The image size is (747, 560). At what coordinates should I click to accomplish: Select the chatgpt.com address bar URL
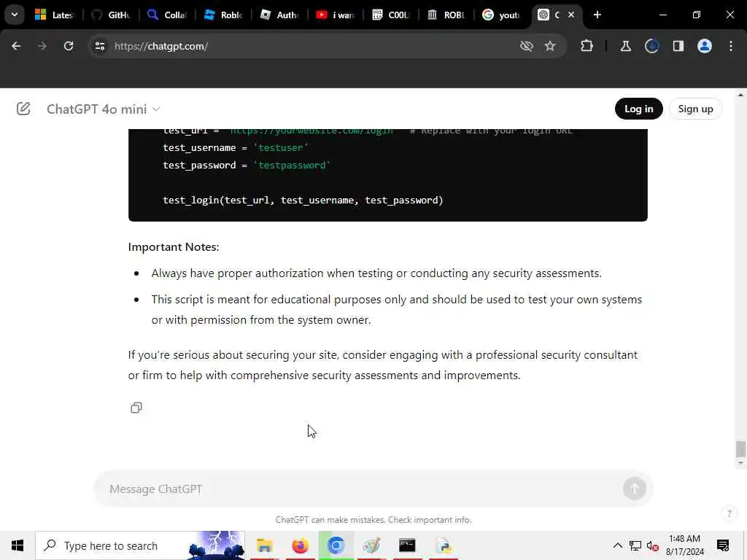(x=161, y=46)
